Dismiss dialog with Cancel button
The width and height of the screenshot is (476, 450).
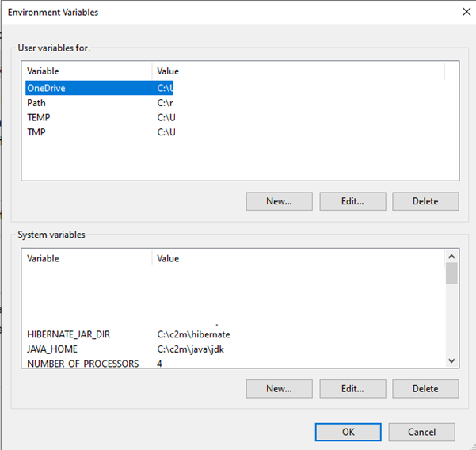pos(421,432)
